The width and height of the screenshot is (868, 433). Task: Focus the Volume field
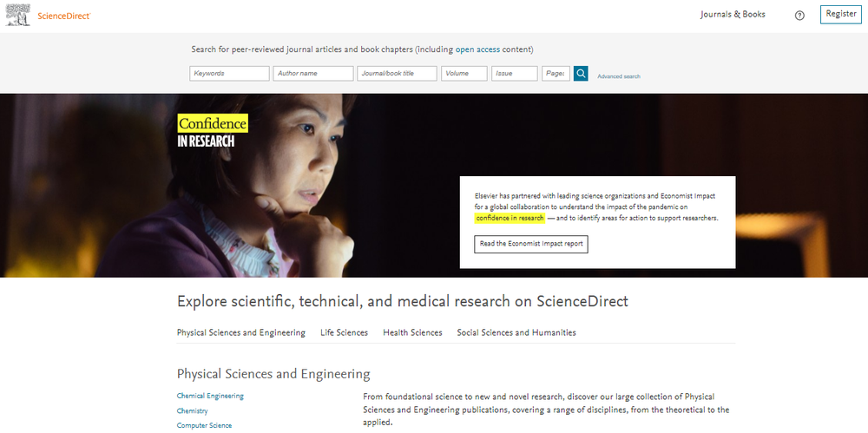464,73
